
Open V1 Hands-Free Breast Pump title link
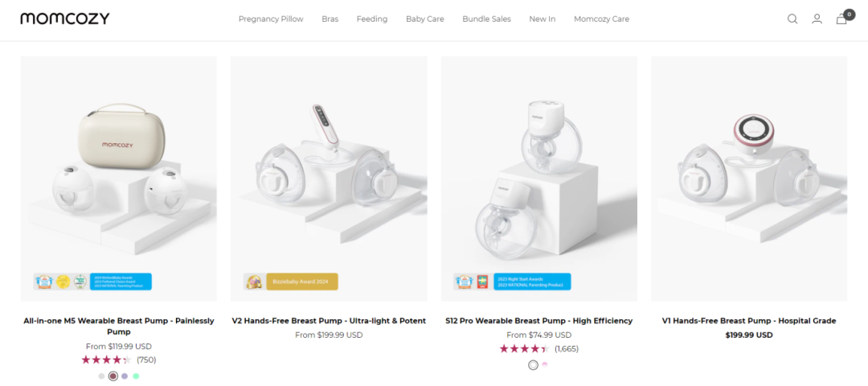coord(748,321)
